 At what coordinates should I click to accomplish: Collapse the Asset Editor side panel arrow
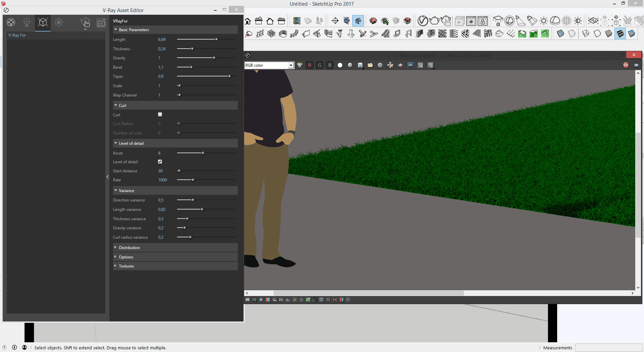[x=107, y=177]
